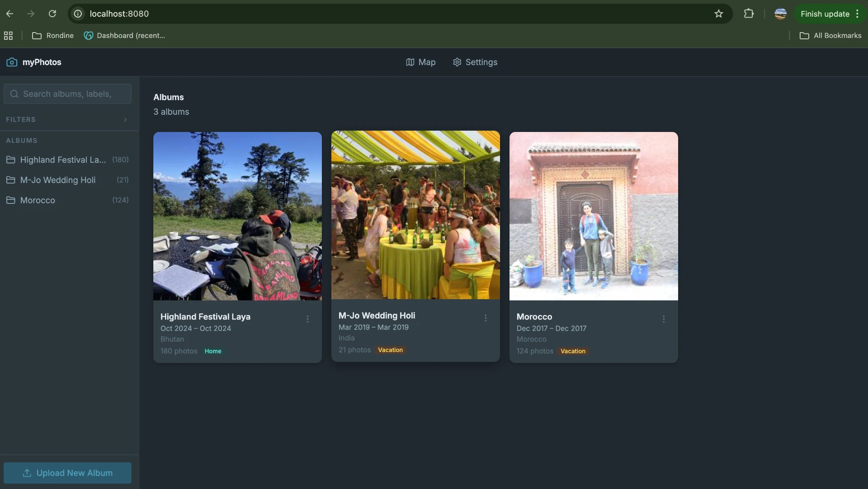Open the All Bookmarks folder
The height and width of the screenshot is (489, 868).
click(830, 35)
